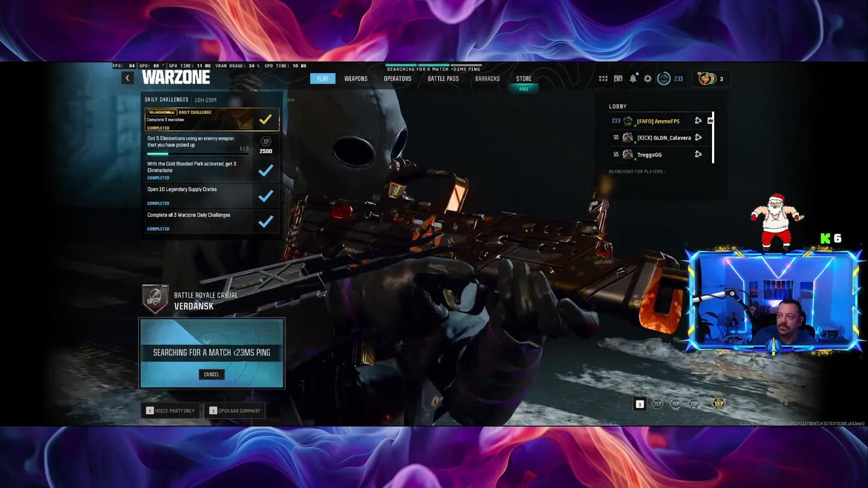
Task: Open the STORE tab
Action: [524, 79]
